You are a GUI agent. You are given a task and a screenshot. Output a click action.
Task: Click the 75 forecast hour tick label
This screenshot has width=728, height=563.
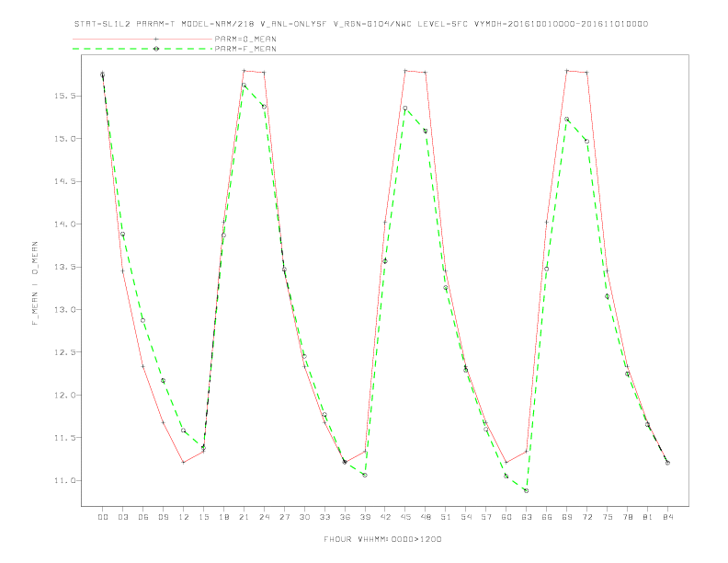[x=608, y=517]
